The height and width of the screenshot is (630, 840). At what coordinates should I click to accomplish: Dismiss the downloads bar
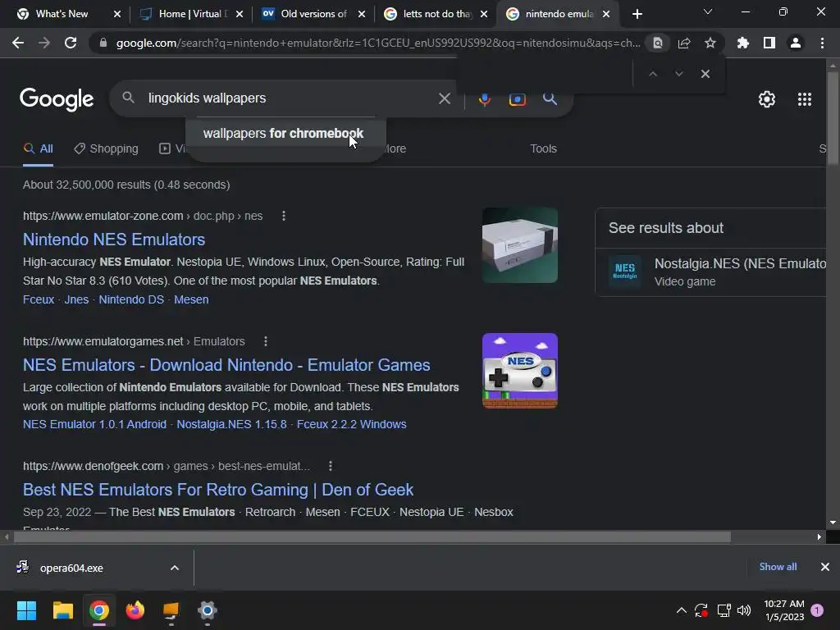(x=825, y=567)
